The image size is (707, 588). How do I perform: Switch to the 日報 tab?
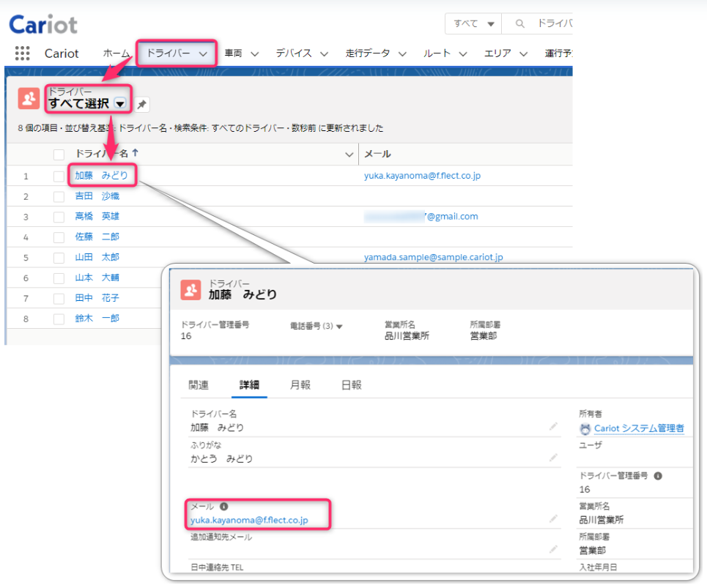[x=352, y=385]
